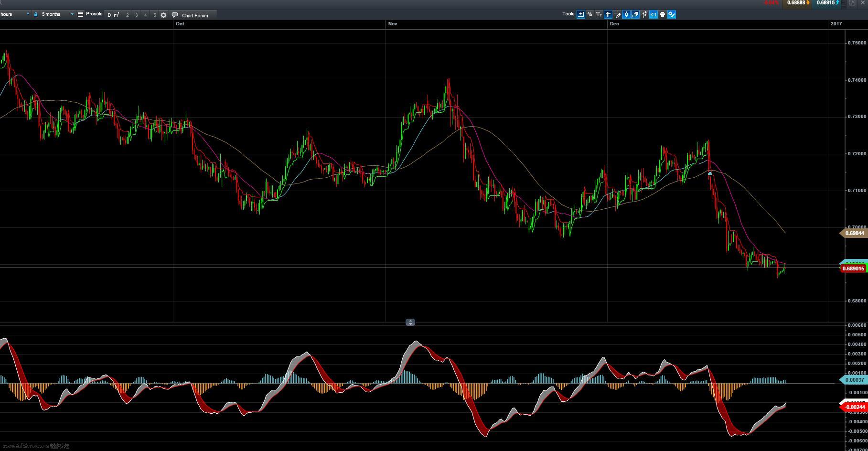
Task: Choose the candlestick chart type
Action: (x=626, y=14)
